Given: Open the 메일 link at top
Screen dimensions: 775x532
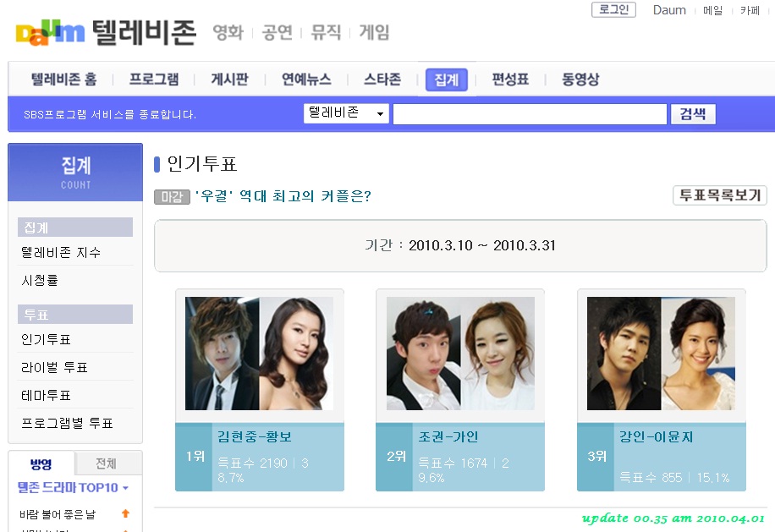Looking at the screenshot, I should 712,10.
